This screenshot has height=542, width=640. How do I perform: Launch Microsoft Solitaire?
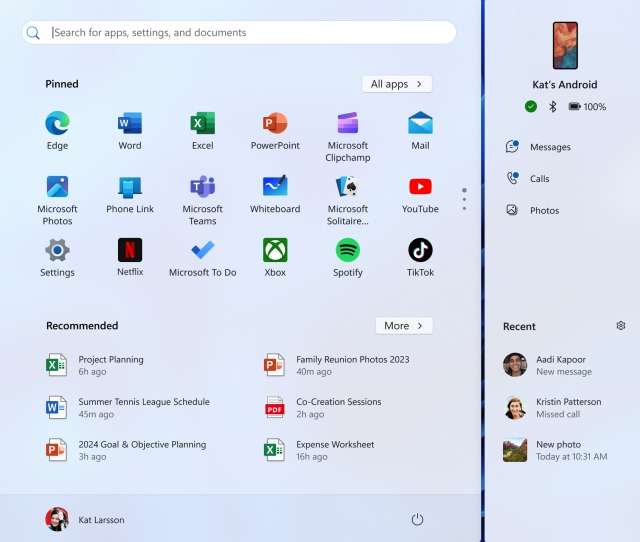[348, 200]
